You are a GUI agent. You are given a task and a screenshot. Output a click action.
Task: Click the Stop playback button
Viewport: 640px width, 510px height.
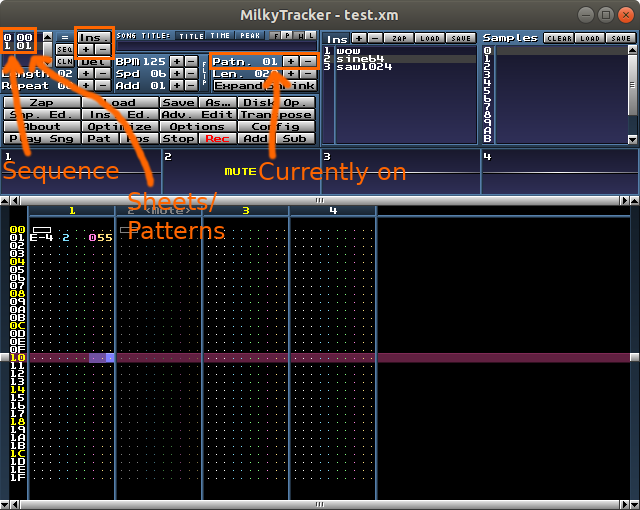pos(178,139)
